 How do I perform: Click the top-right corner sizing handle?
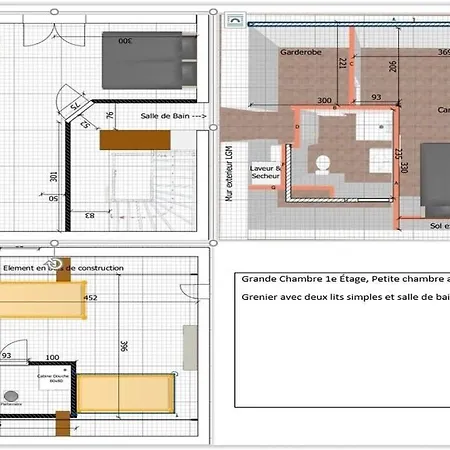[x=213, y=12]
